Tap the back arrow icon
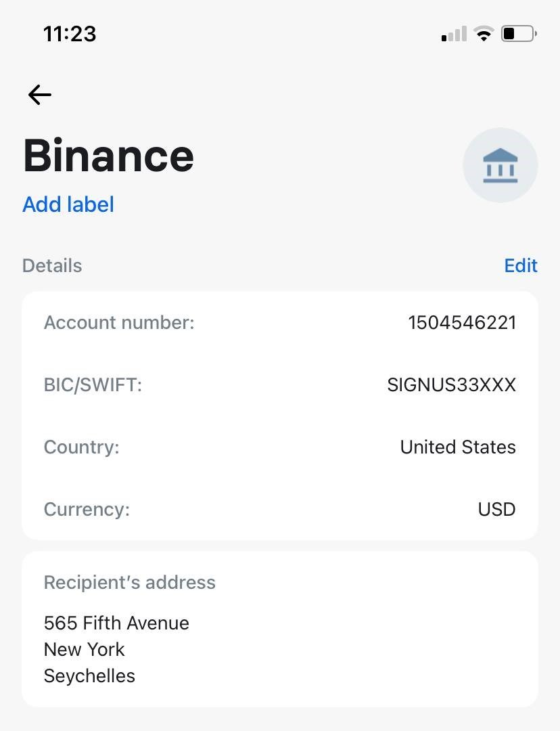The image size is (560, 731). (40, 95)
